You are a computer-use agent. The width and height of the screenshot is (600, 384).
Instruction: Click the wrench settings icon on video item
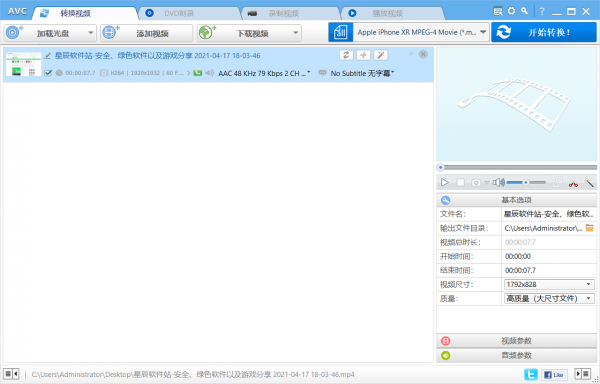tap(380, 55)
